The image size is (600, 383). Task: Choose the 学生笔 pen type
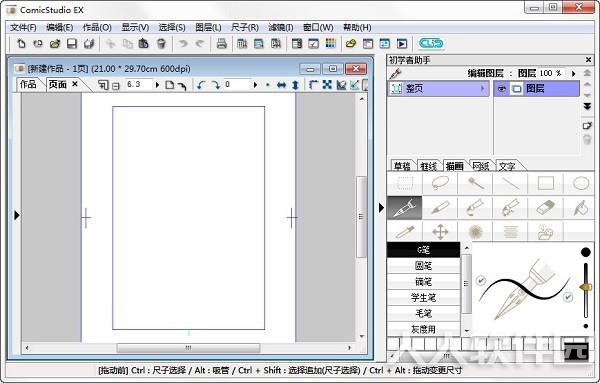[423, 297]
